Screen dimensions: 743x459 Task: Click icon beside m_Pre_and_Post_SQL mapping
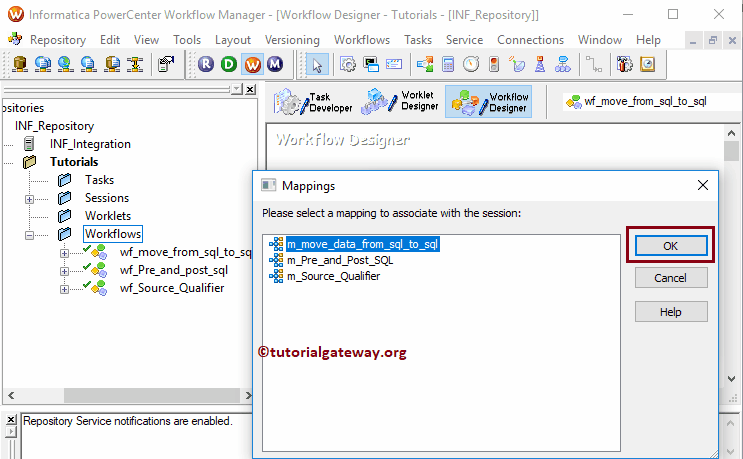click(x=276, y=260)
